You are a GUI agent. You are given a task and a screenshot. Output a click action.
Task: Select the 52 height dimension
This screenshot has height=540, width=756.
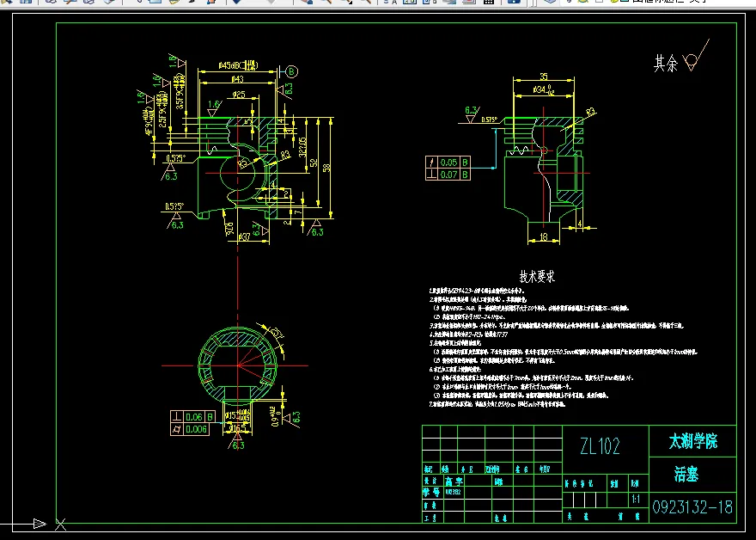(x=314, y=163)
